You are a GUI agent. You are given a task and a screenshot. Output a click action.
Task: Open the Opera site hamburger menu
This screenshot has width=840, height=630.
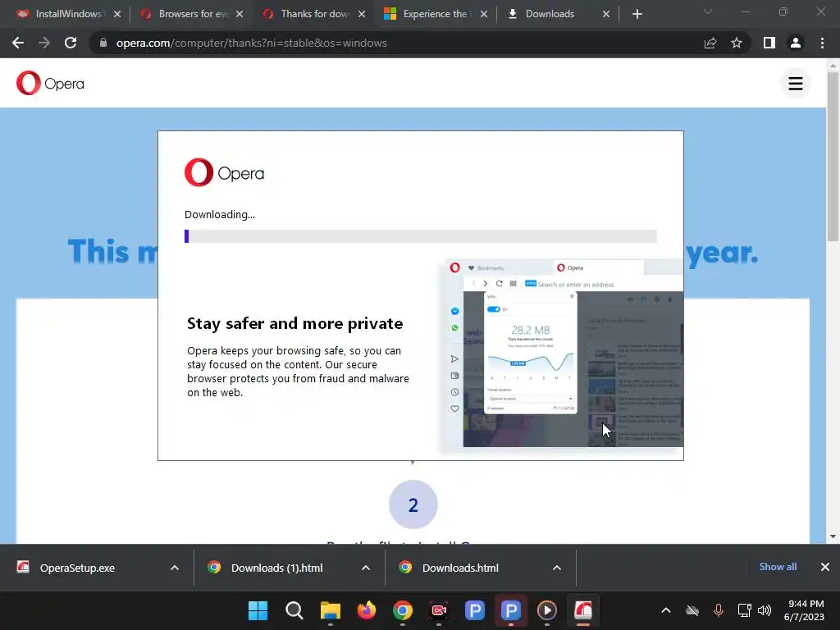[796, 83]
